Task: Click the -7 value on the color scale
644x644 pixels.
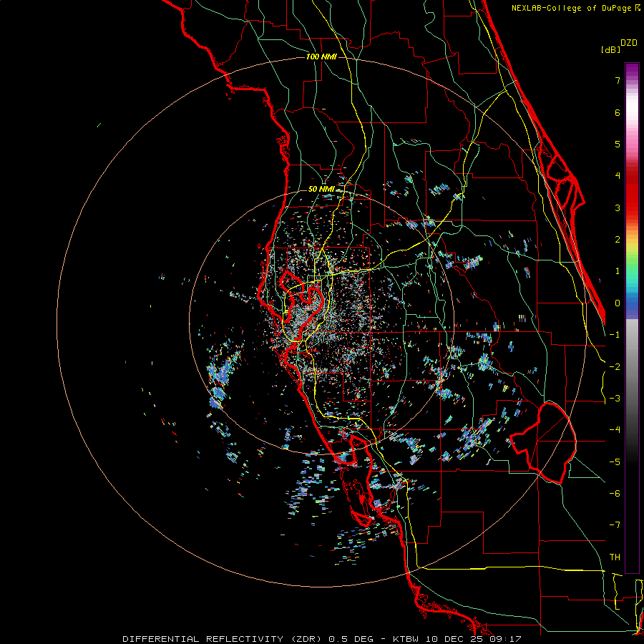Action: pos(615,525)
